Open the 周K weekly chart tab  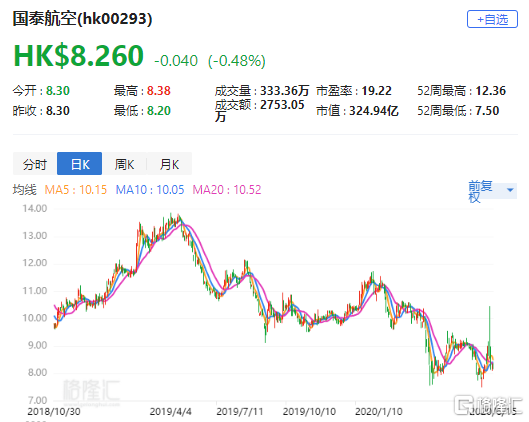(x=124, y=164)
